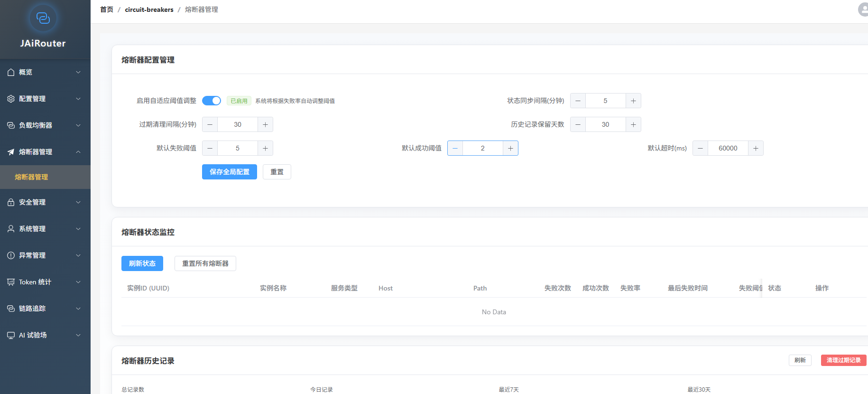Go to 首页 breadcrumb link

(x=107, y=9)
